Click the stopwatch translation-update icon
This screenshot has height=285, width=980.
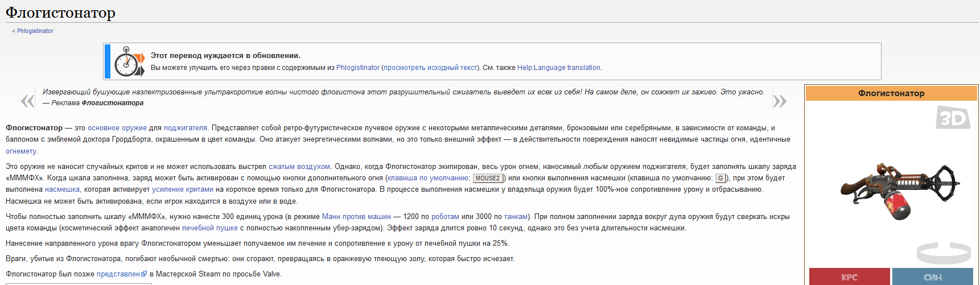coord(129,61)
